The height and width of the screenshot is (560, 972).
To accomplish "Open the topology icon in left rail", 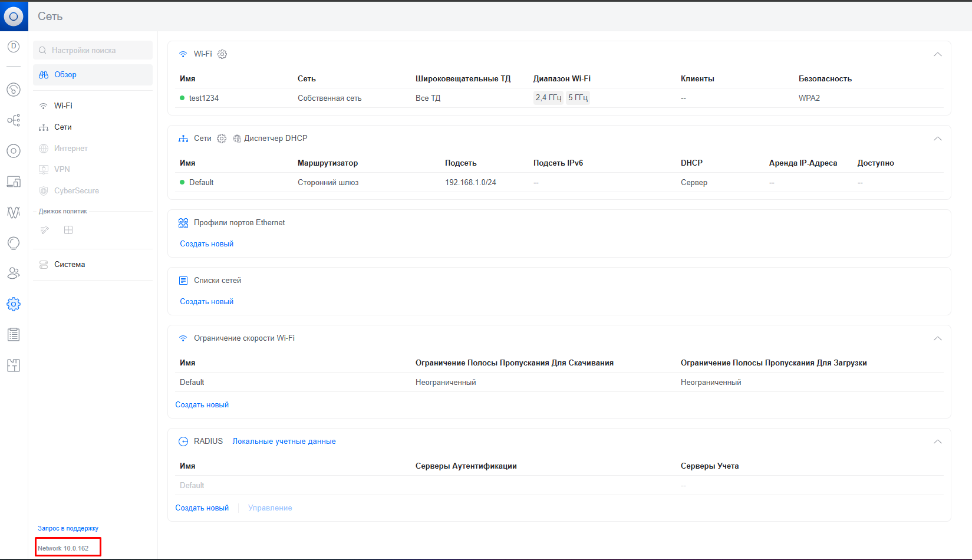I will pyautogui.click(x=14, y=120).
